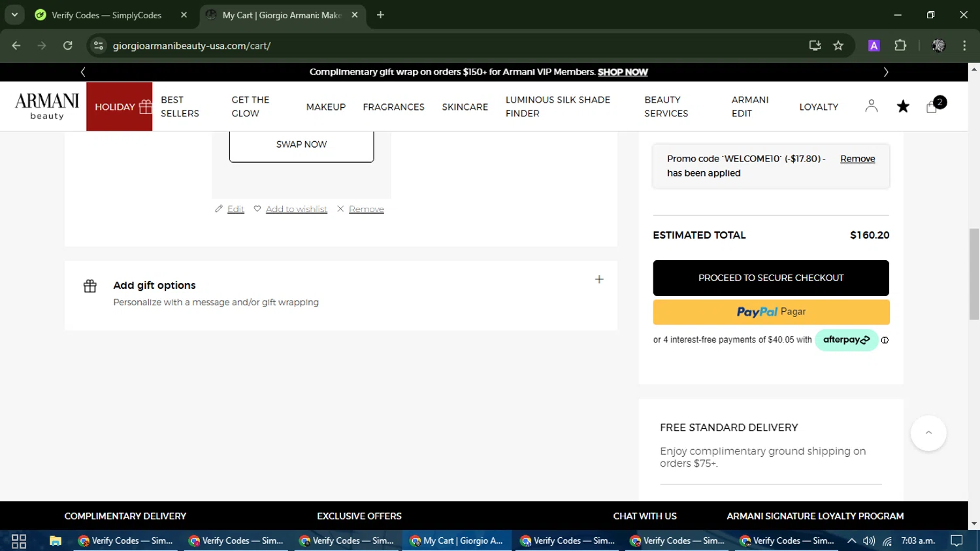The height and width of the screenshot is (551, 980).
Task: Show previous promo banner message
Action: [83, 72]
